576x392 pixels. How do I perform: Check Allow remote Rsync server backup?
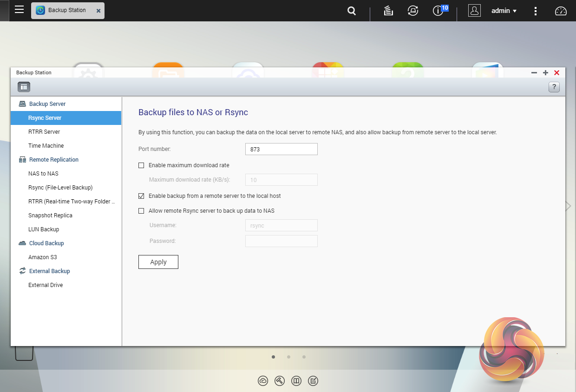(141, 211)
